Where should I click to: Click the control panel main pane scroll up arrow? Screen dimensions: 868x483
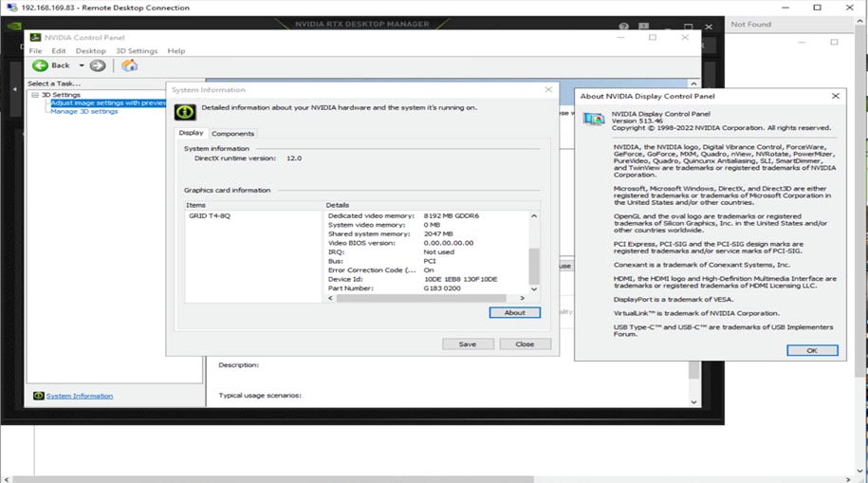click(693, 84)
